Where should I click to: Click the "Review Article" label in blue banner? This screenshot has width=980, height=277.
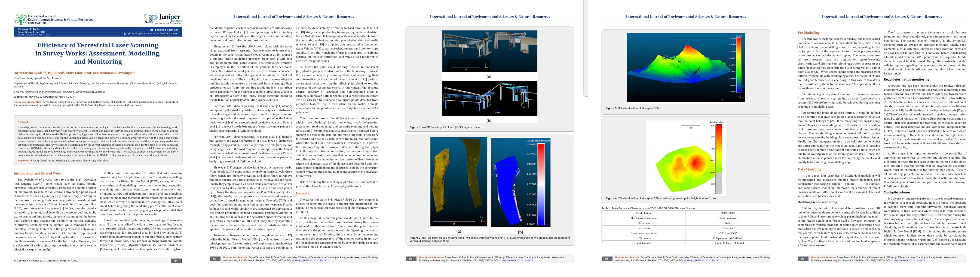[28, 29]
